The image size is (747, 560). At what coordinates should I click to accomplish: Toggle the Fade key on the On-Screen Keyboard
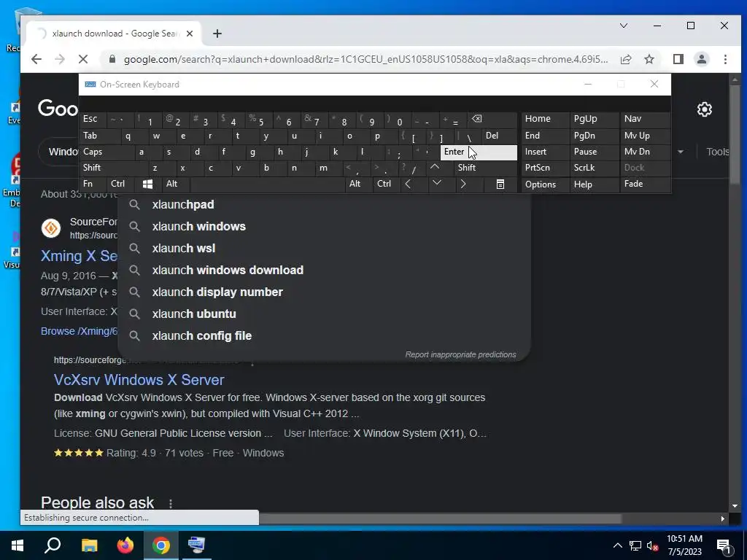click(x=645, y=184)
